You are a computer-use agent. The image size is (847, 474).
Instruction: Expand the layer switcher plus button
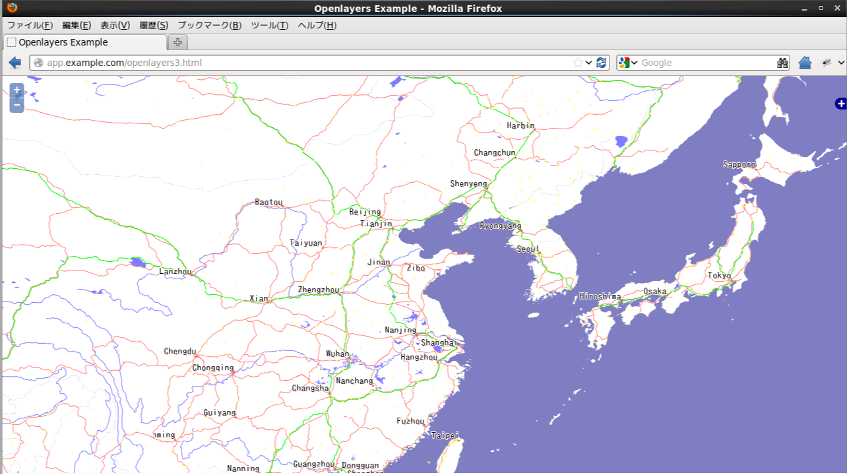click(840, 104)
